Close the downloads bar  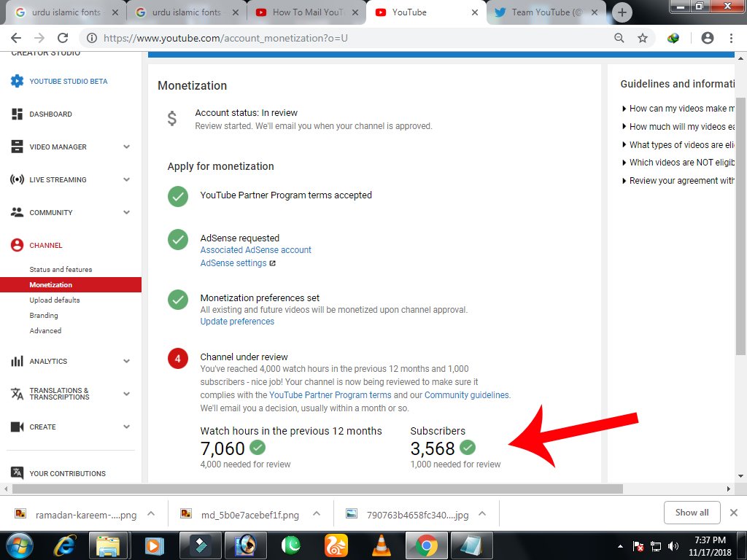coord(734,513)
